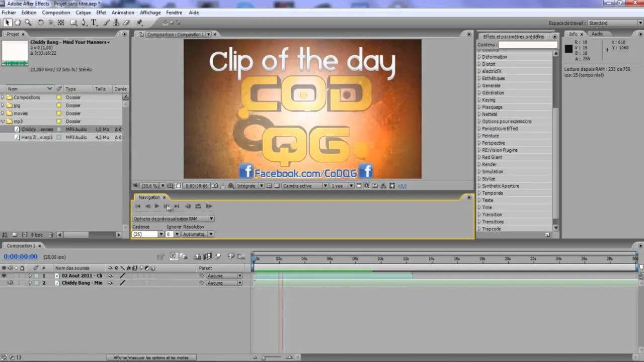Open the 1 vue layout dropdown
The height and width of the screenshot is (362, 644).
(x=342, y=186)
